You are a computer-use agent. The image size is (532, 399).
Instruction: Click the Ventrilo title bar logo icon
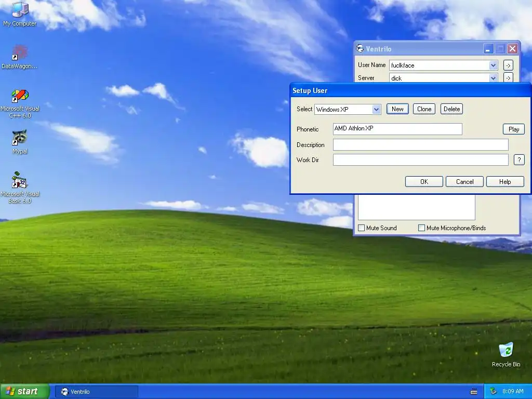(360, 48)
